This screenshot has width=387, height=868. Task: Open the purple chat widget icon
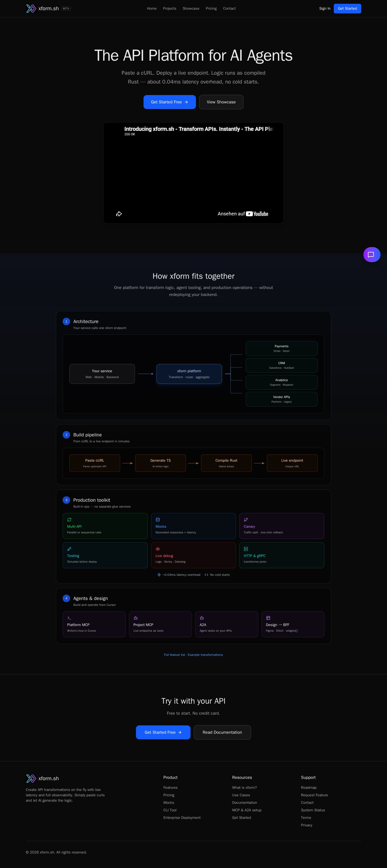tap(371, 254)
